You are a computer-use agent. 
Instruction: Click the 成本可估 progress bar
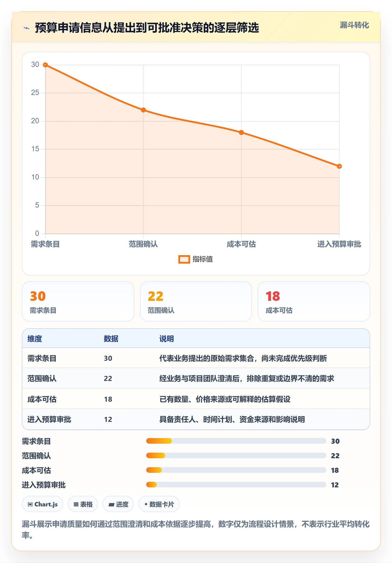tap(236, 470)
